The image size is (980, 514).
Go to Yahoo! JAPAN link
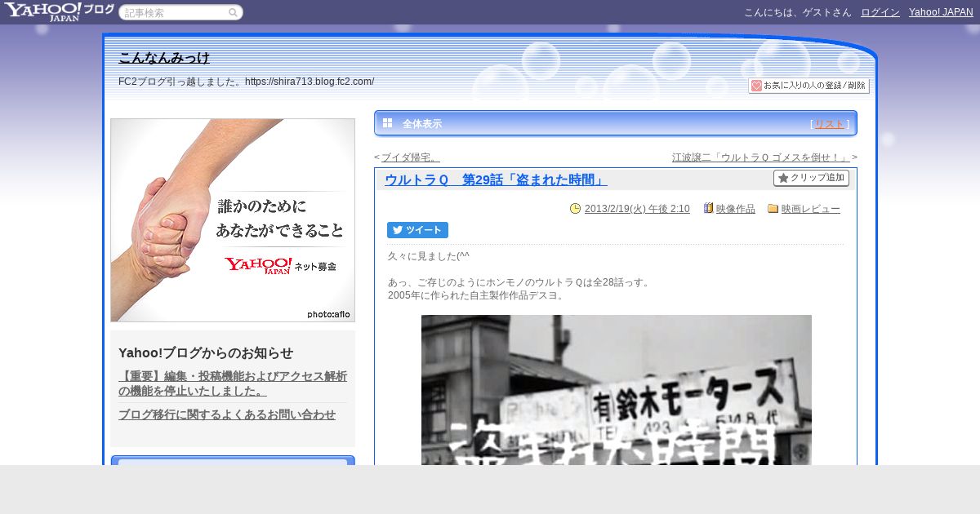(x=941, y=12)
